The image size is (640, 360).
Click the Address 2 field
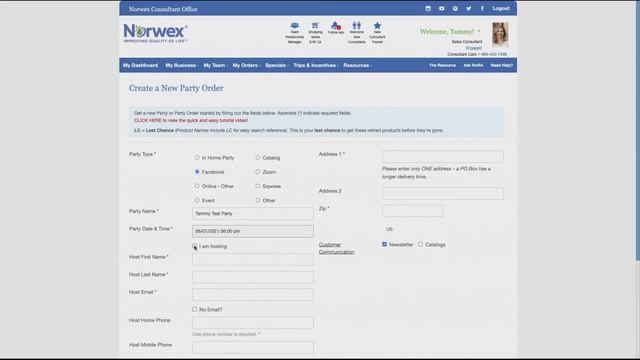(443, 193)
